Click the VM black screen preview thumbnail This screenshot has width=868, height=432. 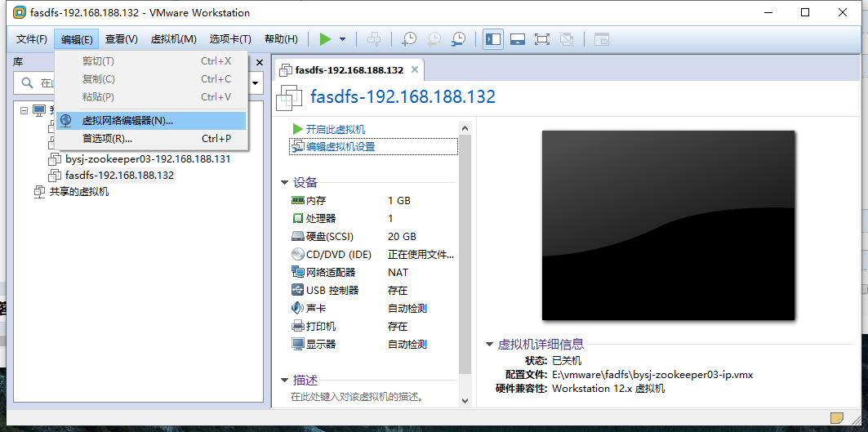tap(668, 225)
